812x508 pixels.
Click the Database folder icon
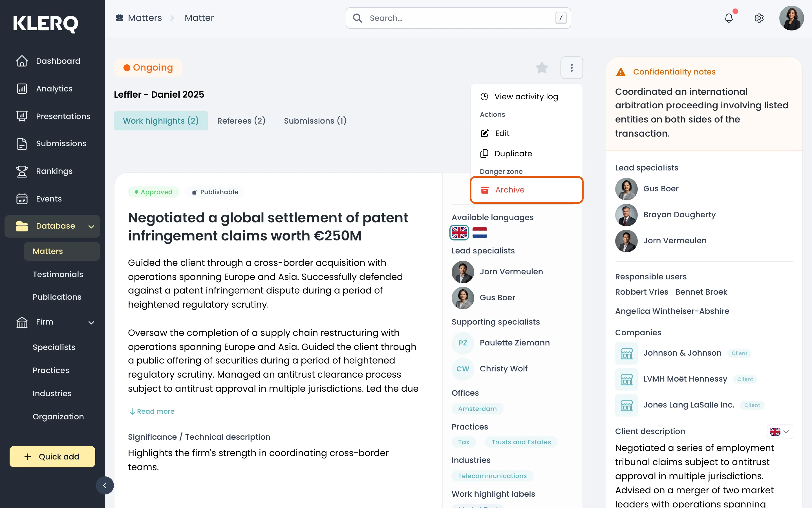[x=22, y=226]
